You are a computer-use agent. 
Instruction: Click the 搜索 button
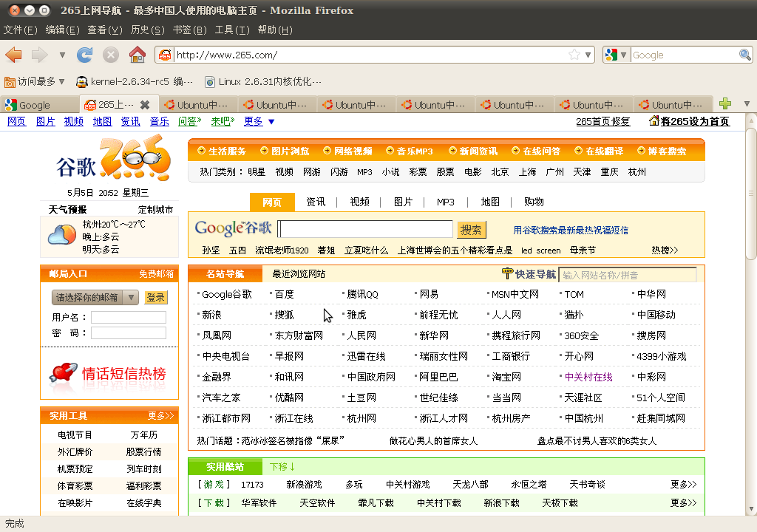click(x=471, y=230)
